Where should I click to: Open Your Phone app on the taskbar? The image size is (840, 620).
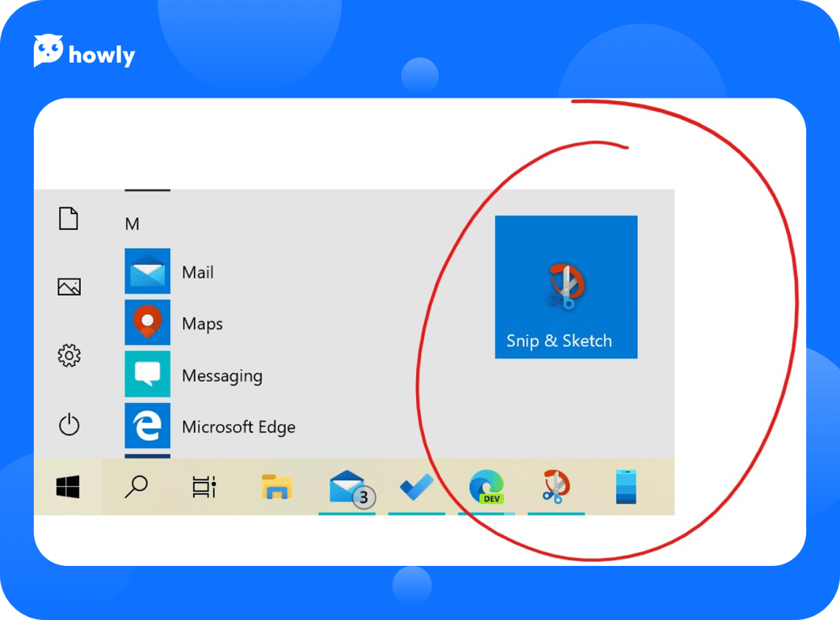(x=626, y=487)
